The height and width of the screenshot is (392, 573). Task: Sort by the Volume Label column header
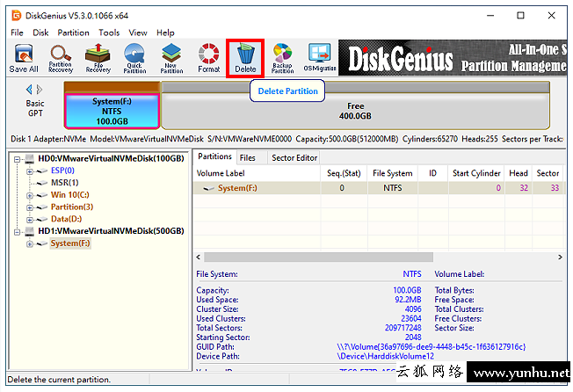coord(257,173)
